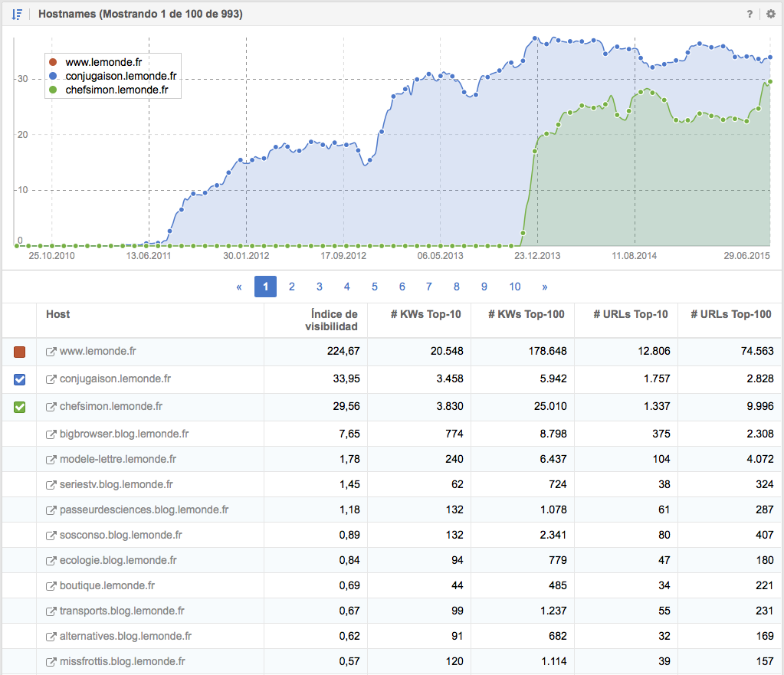Click the sort icon beside Hostnames title
The width and height of the screenshot is (784, 675).
click(x=17, y=14)
